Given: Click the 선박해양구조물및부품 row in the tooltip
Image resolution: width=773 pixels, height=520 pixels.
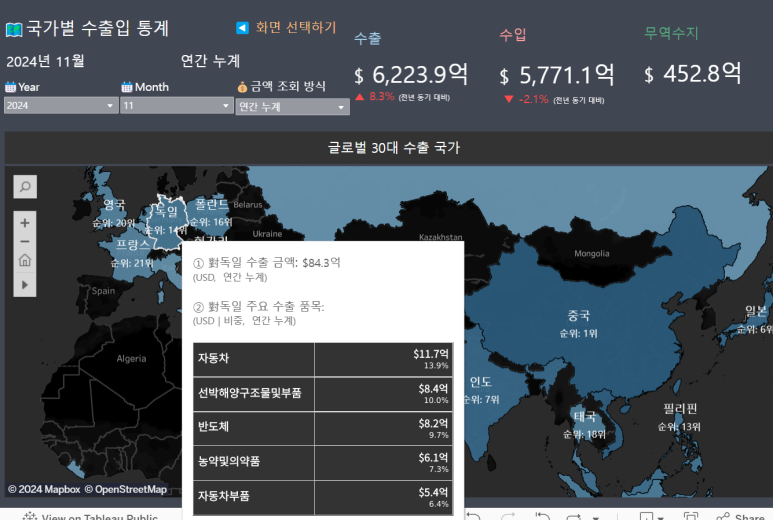Looking at the screenshot, I should point(323,394).
